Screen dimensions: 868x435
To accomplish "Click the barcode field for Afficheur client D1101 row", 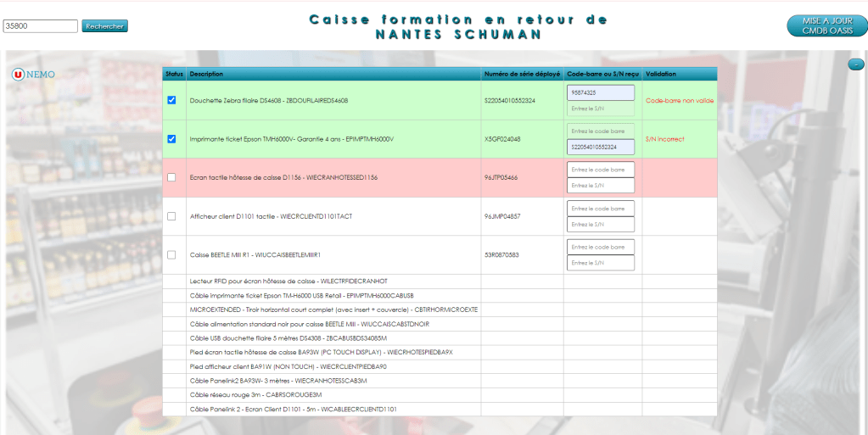I will pos(600,209).
